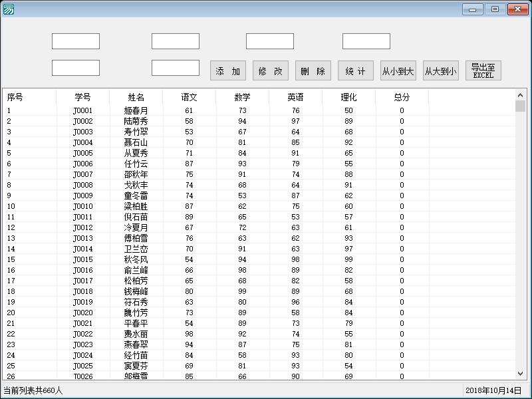The image size is (532, 399).
Task: Click scroll down arrow of the list
Action: [x=520, y=374]
